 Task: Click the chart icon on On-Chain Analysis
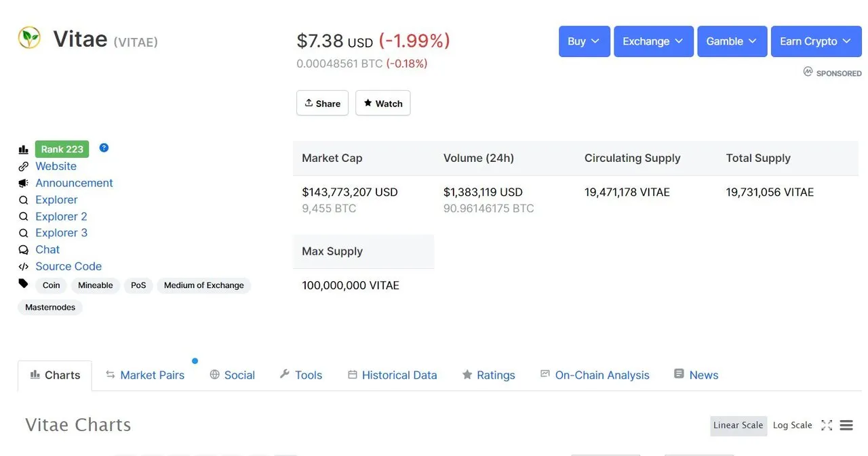click(545, 373)
